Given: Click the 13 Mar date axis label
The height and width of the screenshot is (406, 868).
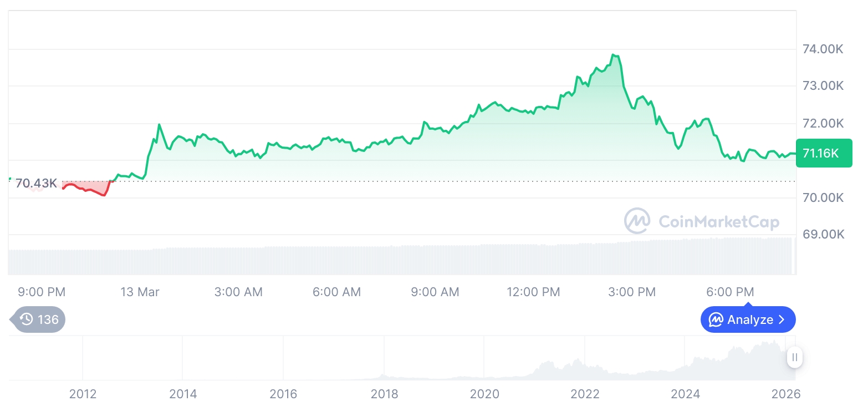Looking at the screenshot, I should point(140,292).
